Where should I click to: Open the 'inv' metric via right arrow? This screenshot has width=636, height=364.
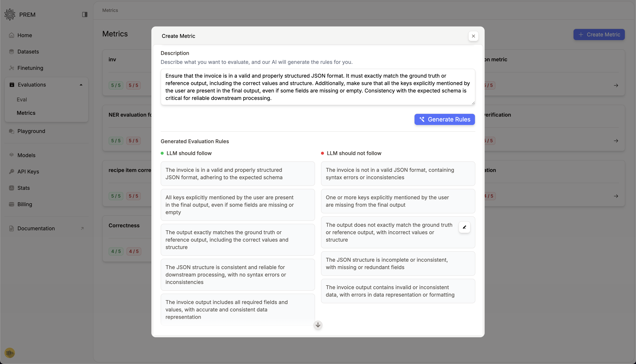[x=616, y=85]
